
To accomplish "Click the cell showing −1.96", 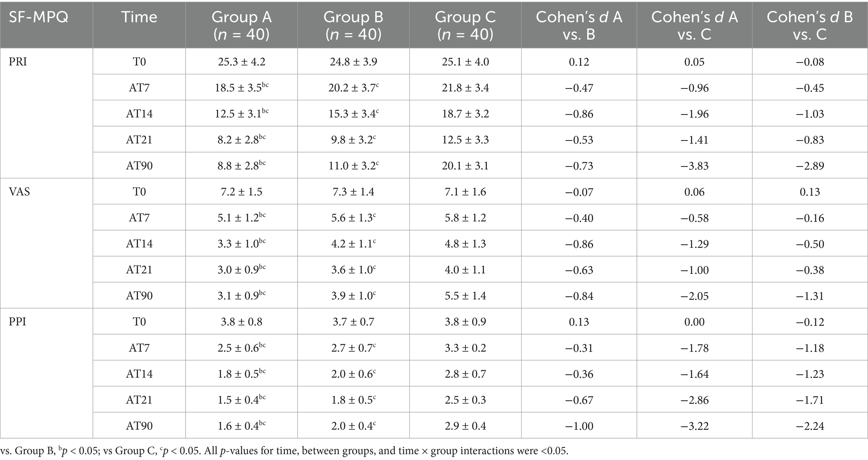I will (x=694, y=114).
